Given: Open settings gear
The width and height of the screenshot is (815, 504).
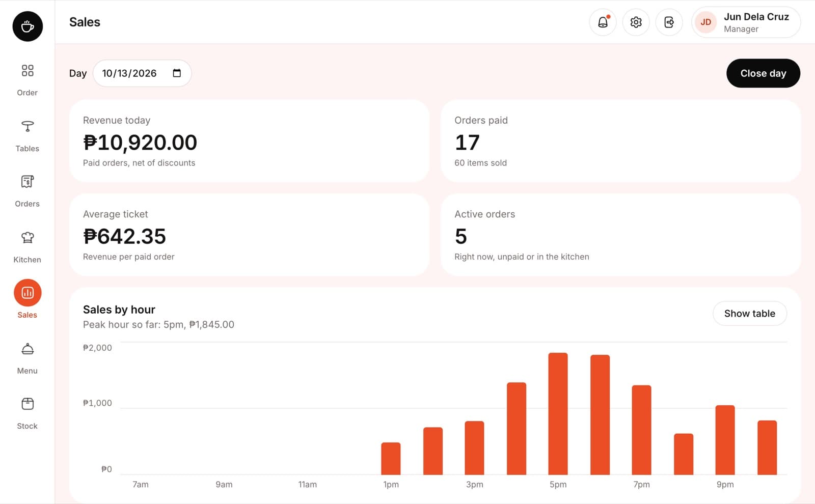Looking at the screenshot, I should tap(636, 22).
